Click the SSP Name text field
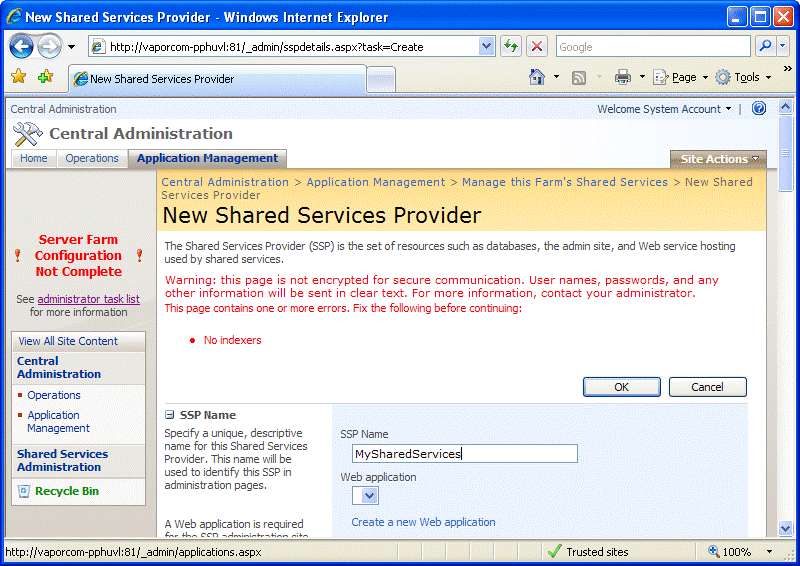The image size is (800, 566). coord(464,454)
